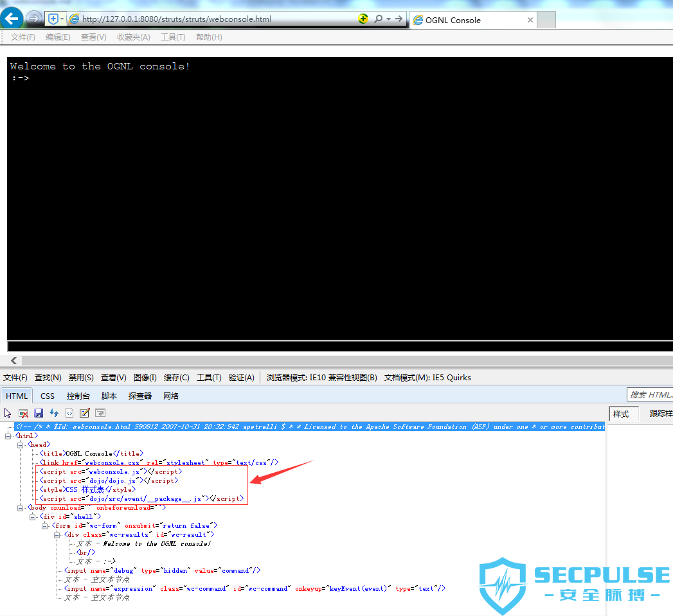Open the blue shield security icon in address bar
The image size is (673, 616).
click(x=53, y=19)
